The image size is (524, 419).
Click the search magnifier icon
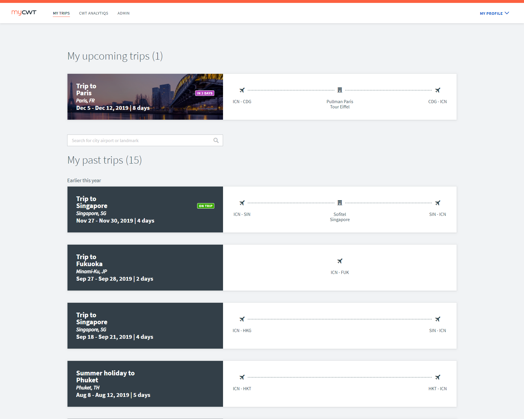click(x=216, y=140)
